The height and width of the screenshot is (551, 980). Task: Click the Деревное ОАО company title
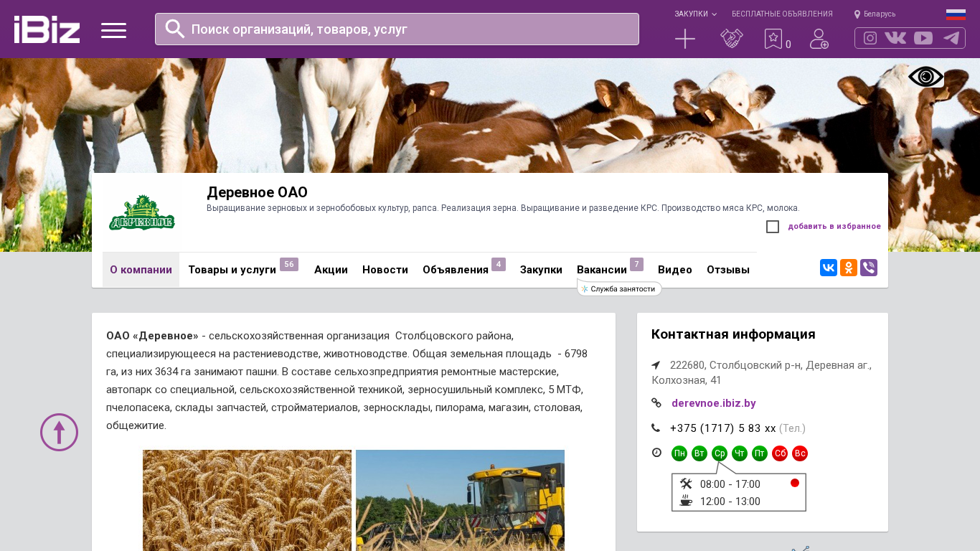(x=257, y=192)
